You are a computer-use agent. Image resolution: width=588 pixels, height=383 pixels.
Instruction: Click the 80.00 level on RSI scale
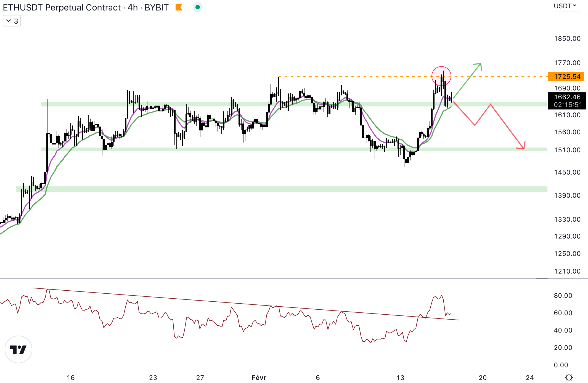point(563,296)
